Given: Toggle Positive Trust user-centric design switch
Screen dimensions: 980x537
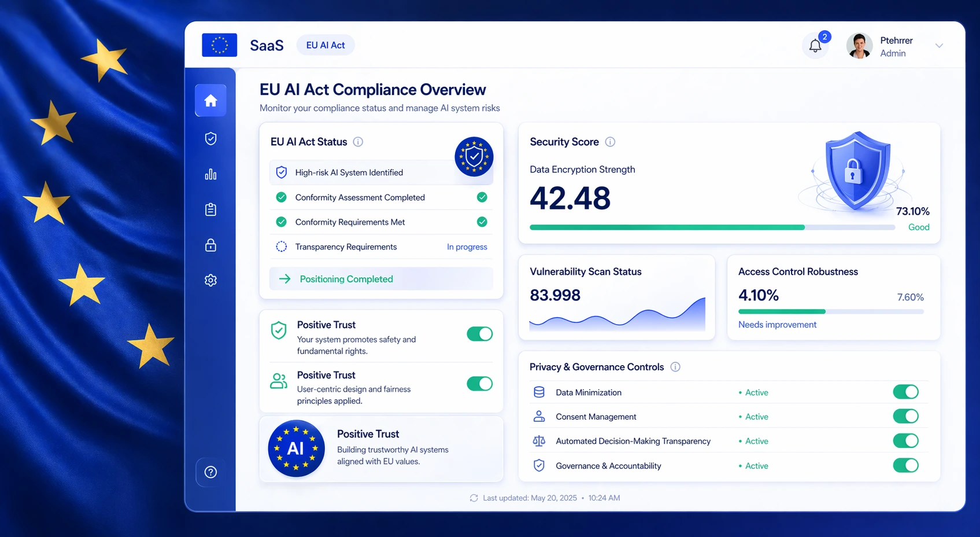Looking at the screenshot, I should tap(479, 384).
